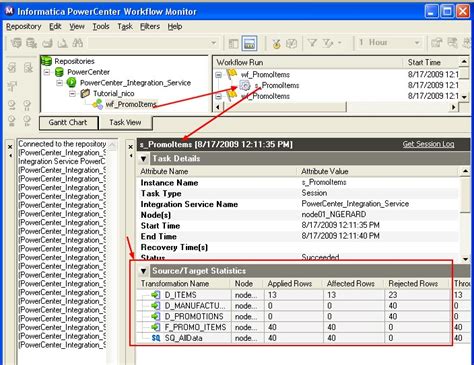Click the Tutorial_nico folder icon
474x365 pixels.
tap(85, 93)
